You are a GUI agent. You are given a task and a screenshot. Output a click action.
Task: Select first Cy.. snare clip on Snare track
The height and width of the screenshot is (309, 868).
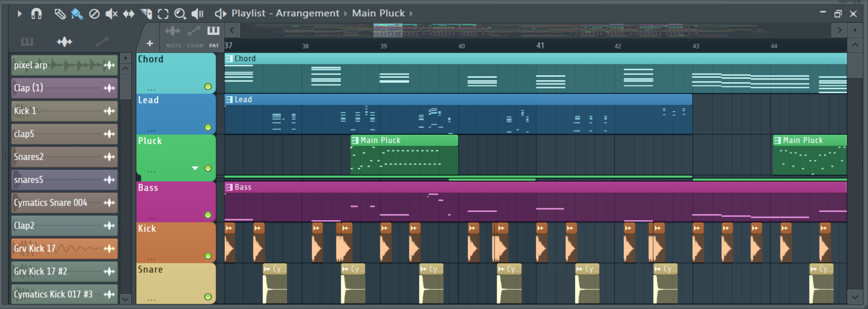point(275,283)
